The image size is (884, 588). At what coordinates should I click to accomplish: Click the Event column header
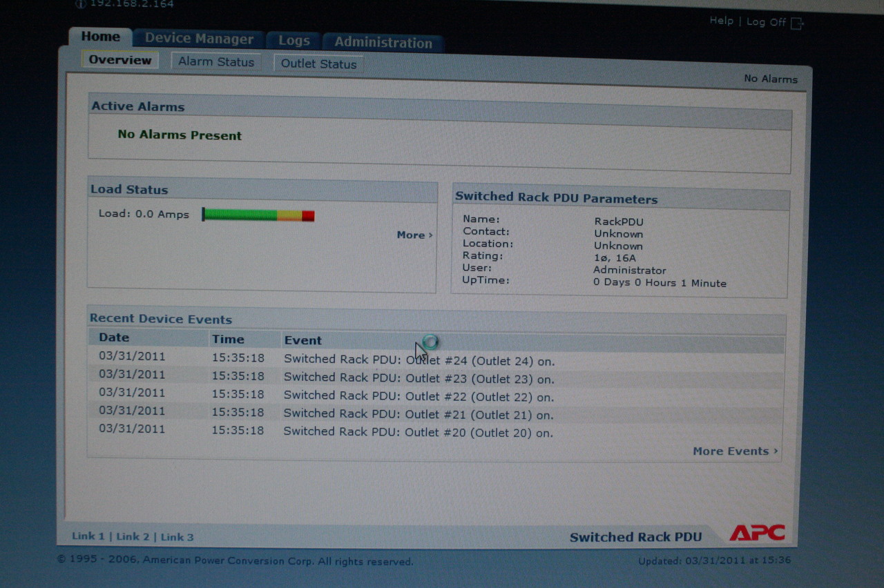tap(302, 340)
